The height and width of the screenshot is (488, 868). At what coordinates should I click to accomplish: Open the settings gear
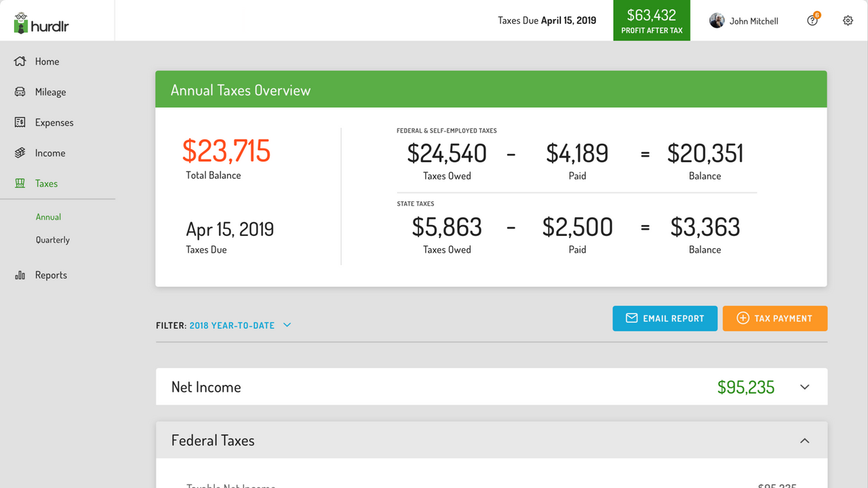[x=848, y=20]
